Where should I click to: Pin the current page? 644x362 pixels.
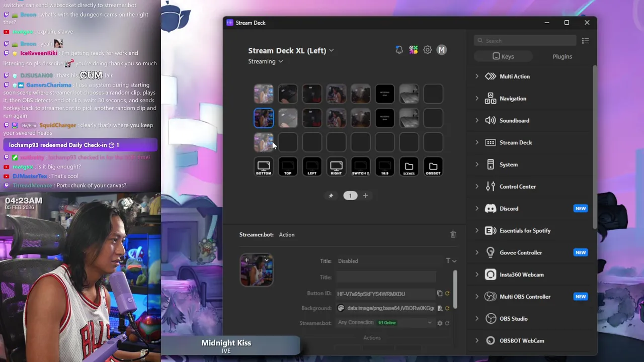331,196
